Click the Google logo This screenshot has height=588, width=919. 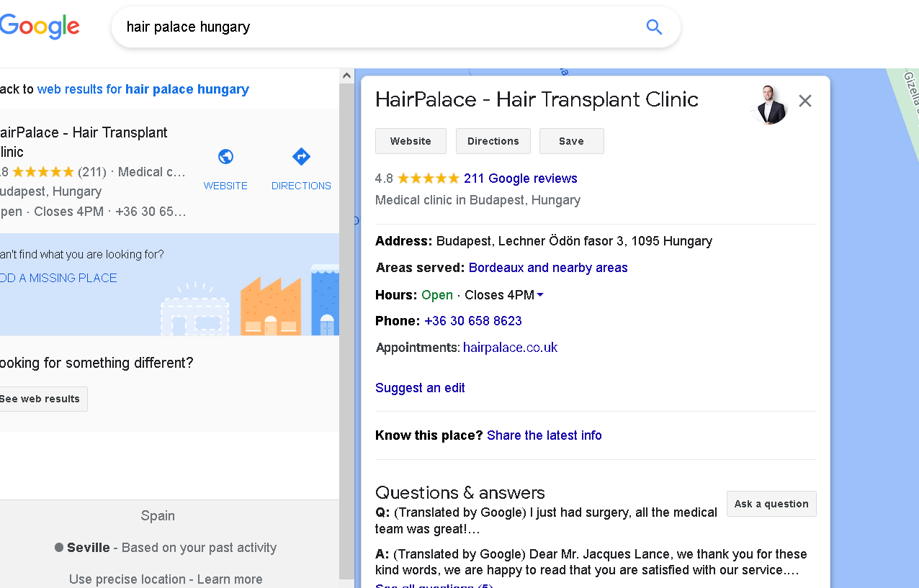tap(40, 27)
